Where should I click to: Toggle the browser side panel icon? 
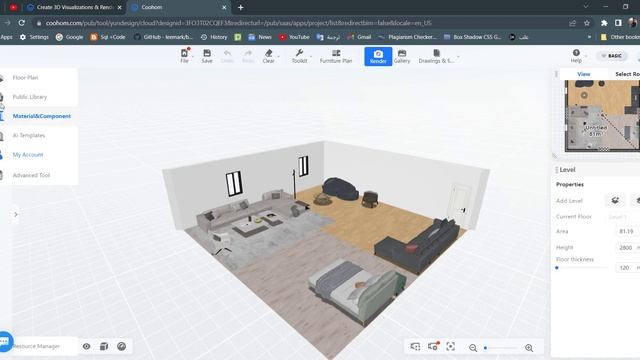pos(618,23)
